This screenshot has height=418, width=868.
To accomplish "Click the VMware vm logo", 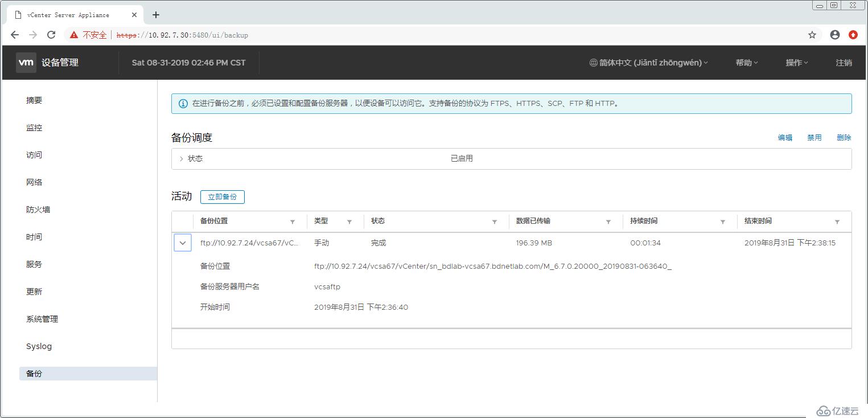I will [26, 63].
